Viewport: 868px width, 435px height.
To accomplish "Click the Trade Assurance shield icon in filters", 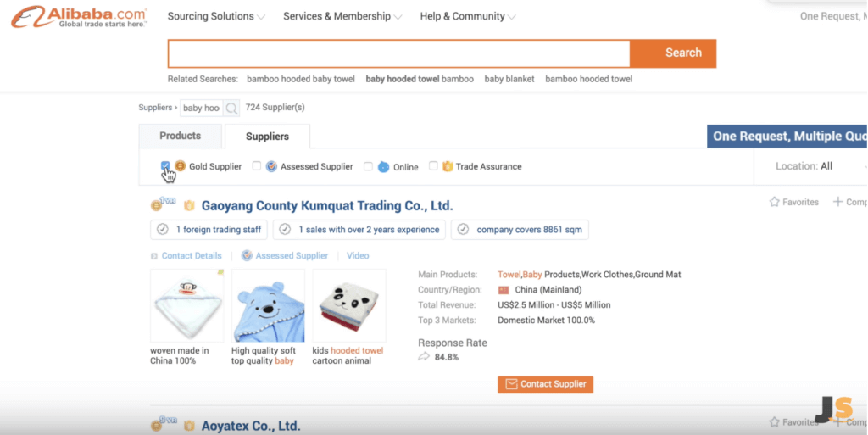I will [448, 166].
